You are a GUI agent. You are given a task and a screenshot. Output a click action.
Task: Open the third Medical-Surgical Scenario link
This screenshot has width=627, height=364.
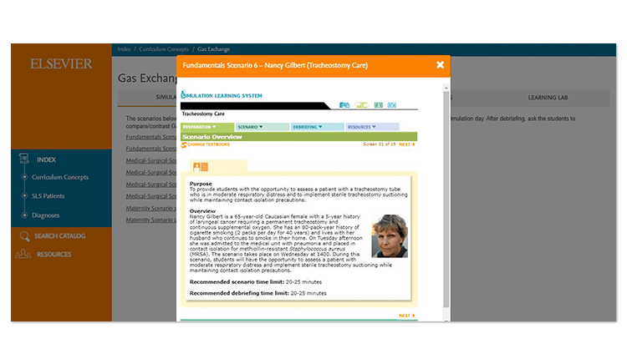coord(150,185)
